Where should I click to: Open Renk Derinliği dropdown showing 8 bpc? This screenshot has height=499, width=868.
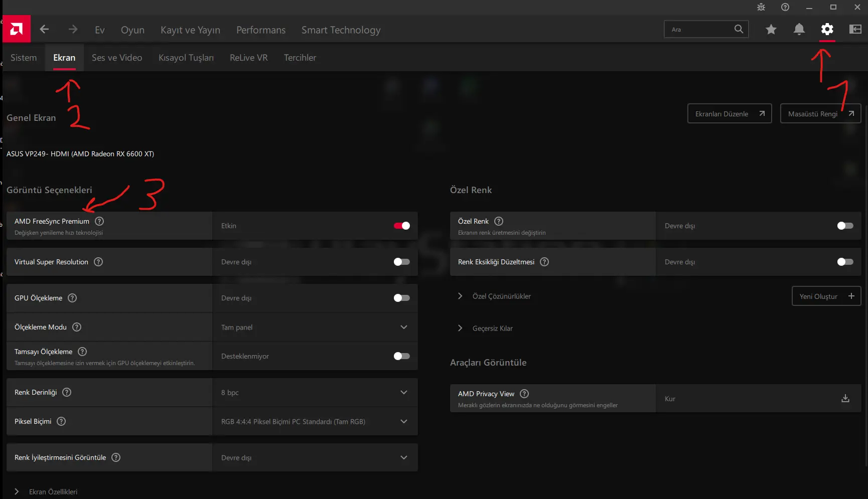(x=315, y=392)
